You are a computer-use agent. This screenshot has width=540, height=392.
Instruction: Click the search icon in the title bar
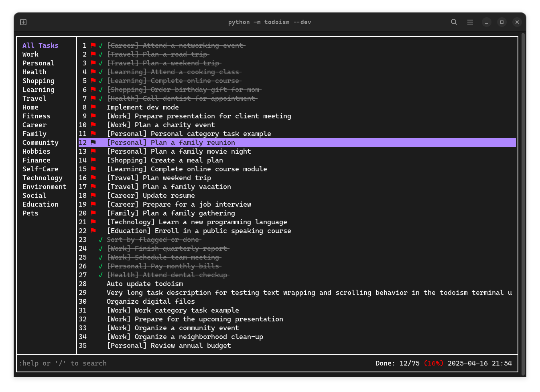coord(454,22)
